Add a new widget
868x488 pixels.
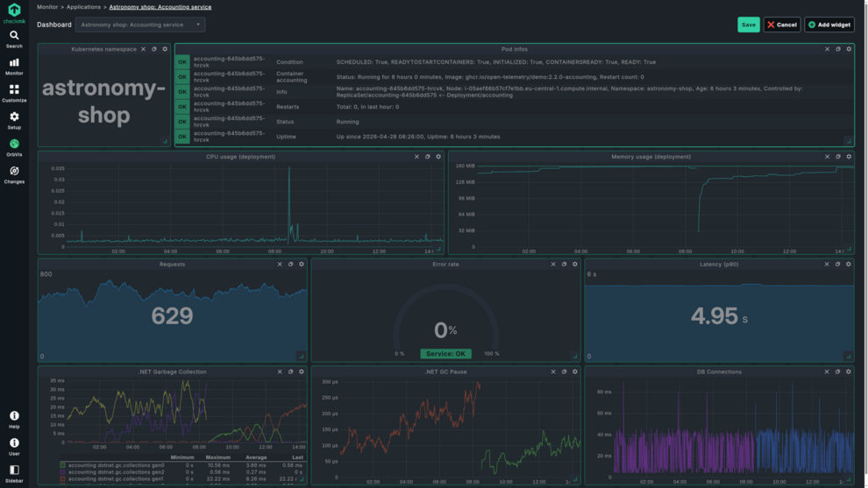tap(829, 25)
